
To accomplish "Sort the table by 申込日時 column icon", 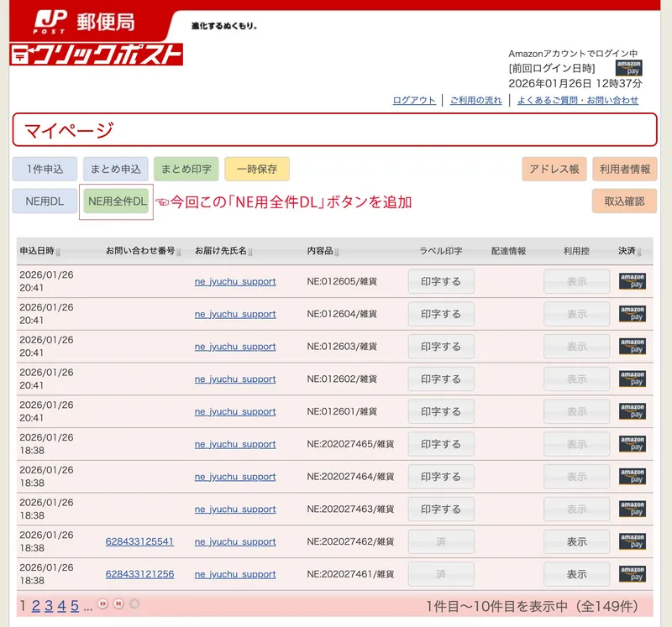I will point(58,252).
